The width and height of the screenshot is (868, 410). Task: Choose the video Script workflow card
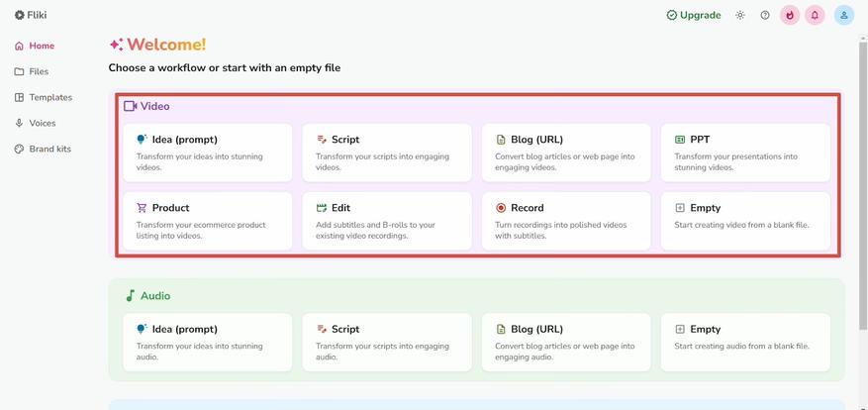(387, 153)
